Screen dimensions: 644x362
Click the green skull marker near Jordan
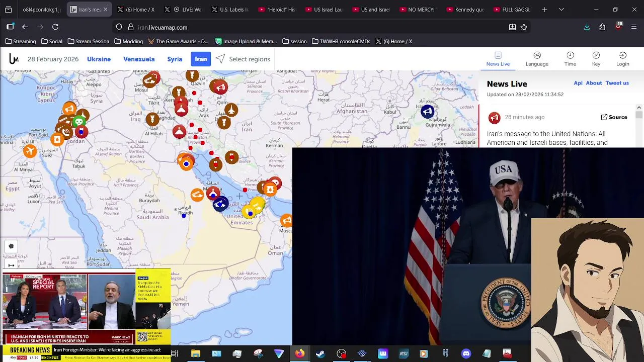pos(79,122)
